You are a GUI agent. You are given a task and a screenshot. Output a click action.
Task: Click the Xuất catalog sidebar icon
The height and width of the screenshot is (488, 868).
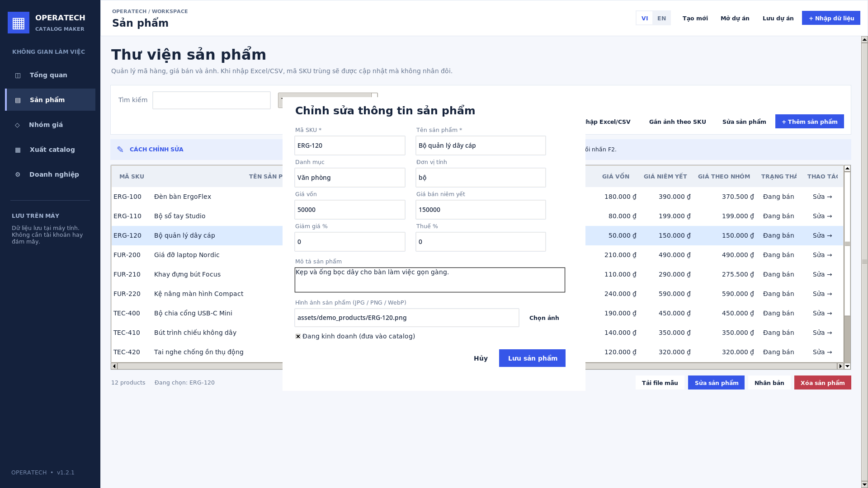[x=18, y=150]
